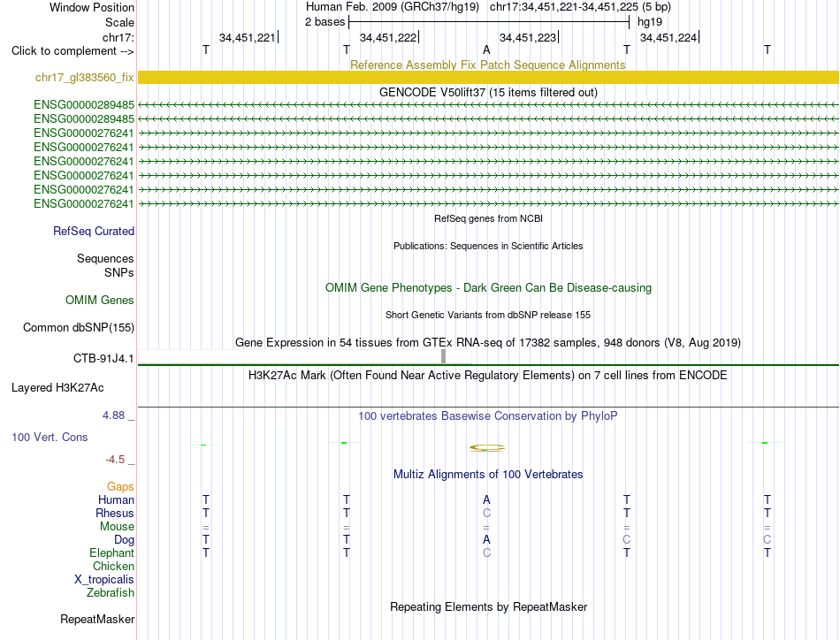Open the RefSeq genes from NCBI title
This screenshot has height=640, width=840.
488,218
